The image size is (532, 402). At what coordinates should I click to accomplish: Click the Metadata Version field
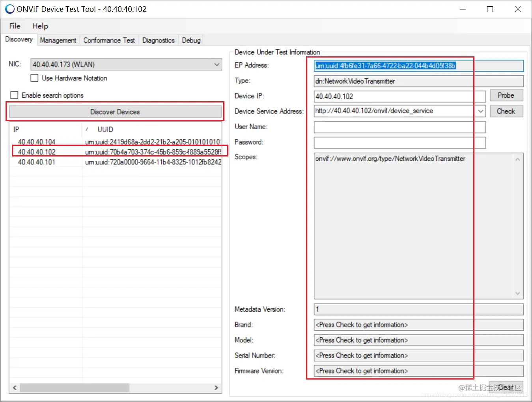[x=419, y=309]
